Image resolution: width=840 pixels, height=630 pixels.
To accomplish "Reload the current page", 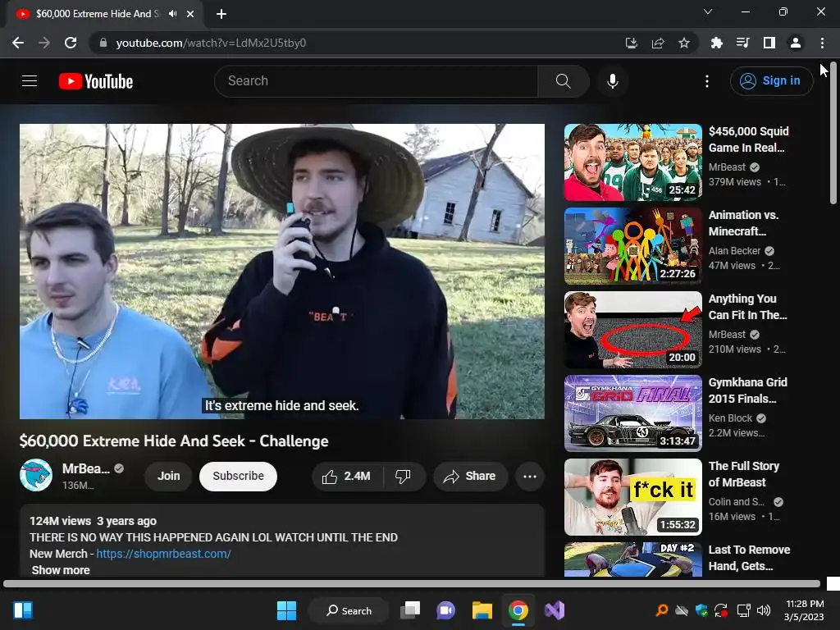I will tap(71, 43).
